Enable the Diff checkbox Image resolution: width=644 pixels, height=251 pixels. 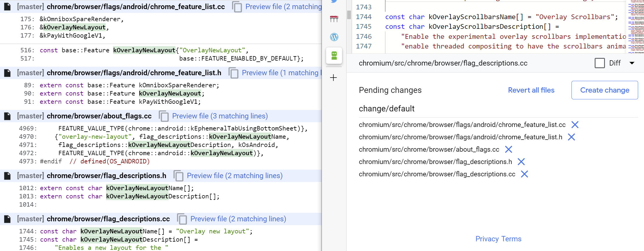coord(599,63)
